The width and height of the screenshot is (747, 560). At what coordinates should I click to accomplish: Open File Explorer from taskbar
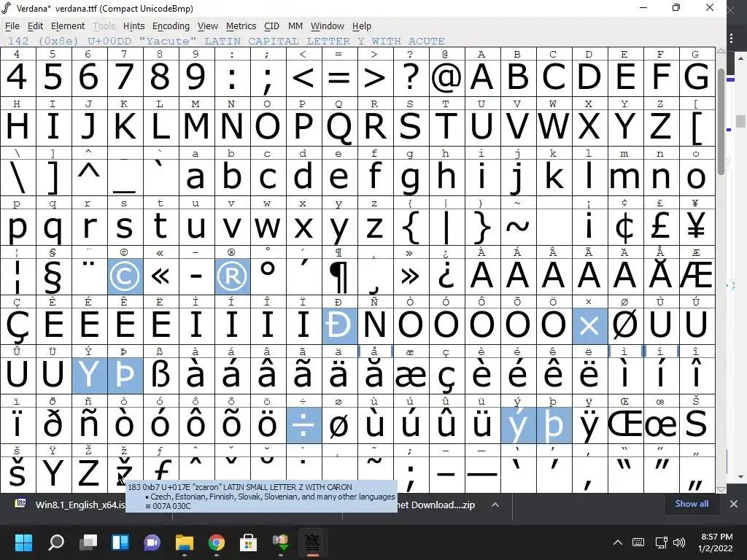tap(185, 542)
